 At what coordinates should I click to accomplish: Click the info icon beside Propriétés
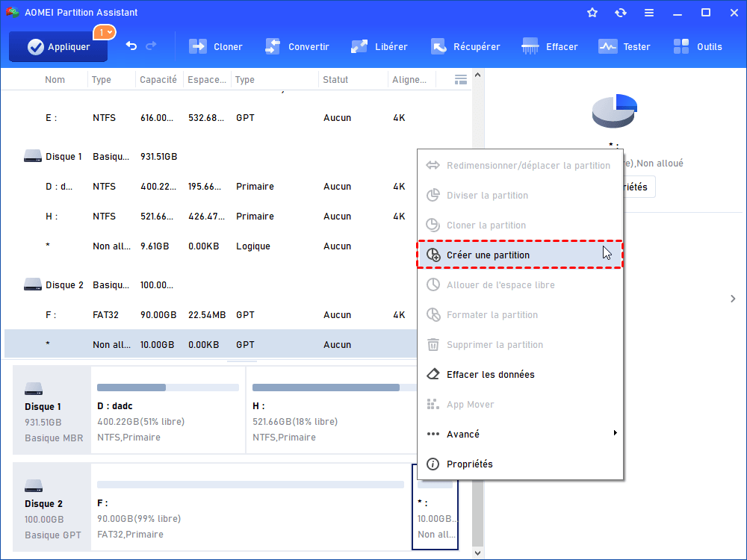(x=433, y=464)
